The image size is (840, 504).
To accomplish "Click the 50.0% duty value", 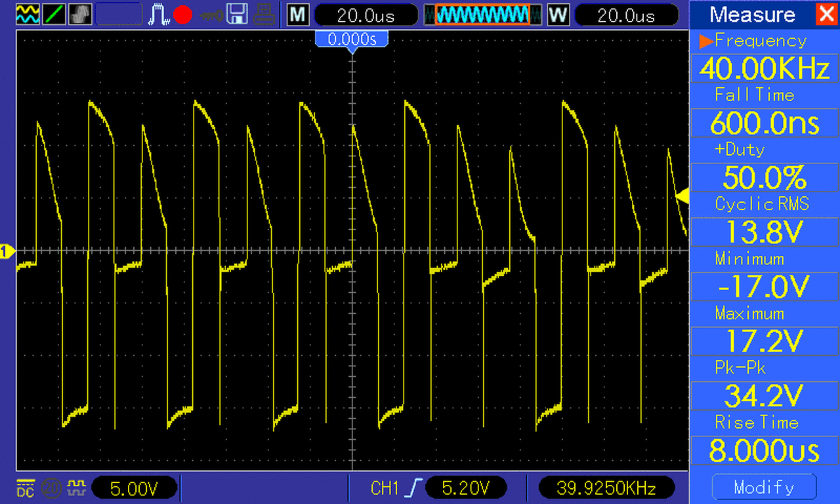I will tap(765, 177).
